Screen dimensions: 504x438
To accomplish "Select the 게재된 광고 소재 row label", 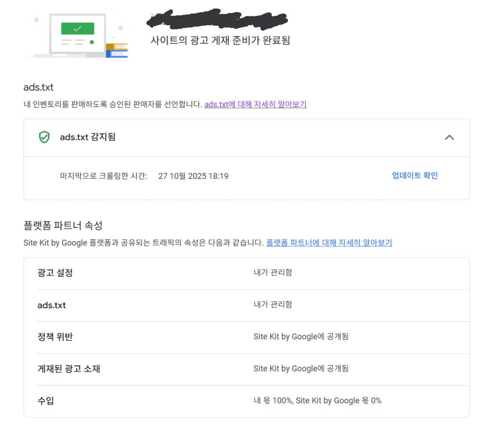I will [69, 369].
